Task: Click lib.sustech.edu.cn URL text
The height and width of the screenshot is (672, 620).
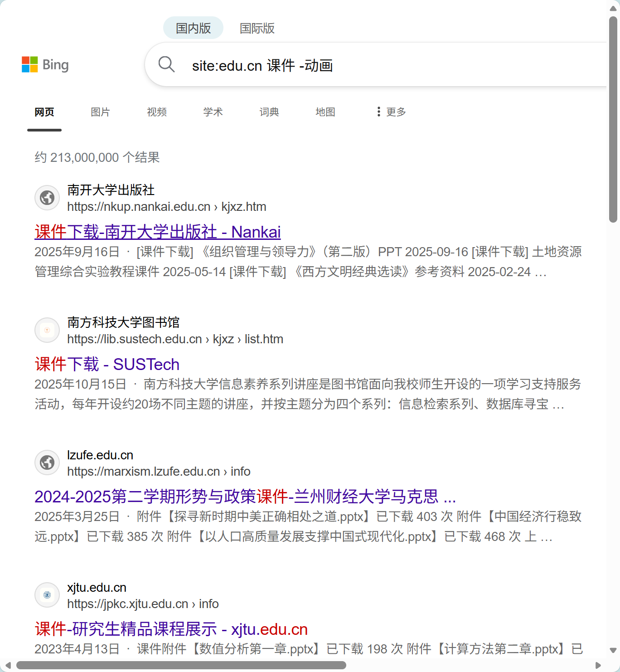Action: pyautogui.click(x=175, y=339)
